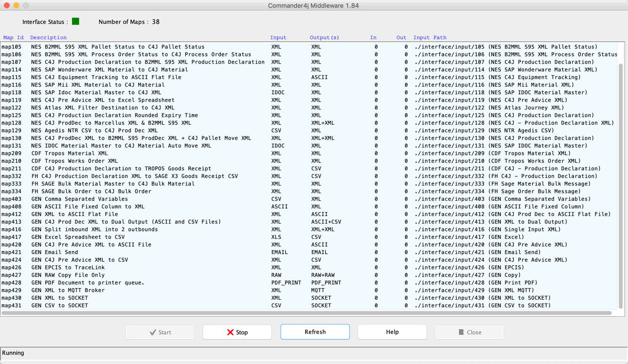Click the Number of Maps label

click(125, 21)
